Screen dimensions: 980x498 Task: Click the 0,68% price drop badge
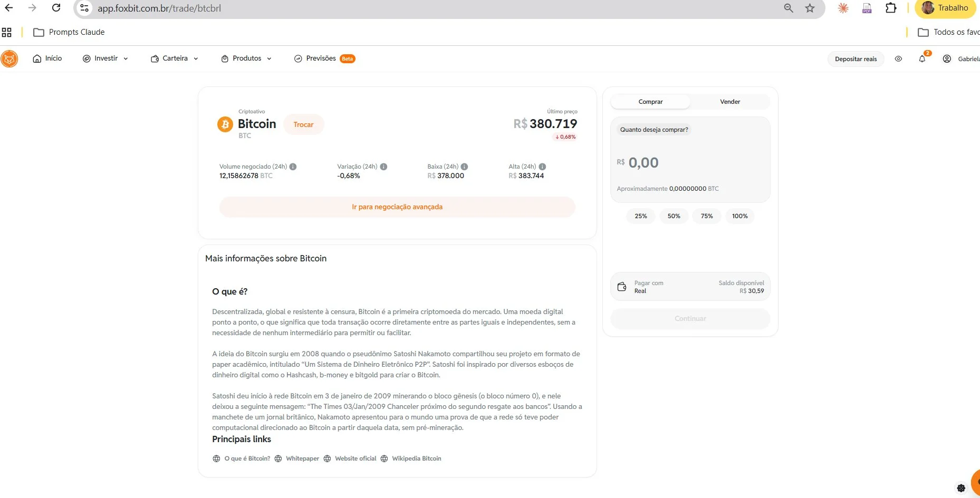(565, 137)
